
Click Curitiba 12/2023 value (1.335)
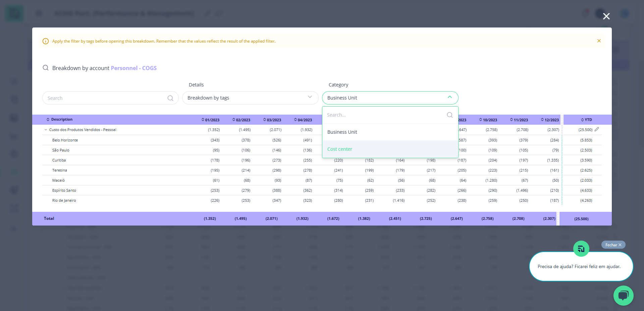click(553, 160)
